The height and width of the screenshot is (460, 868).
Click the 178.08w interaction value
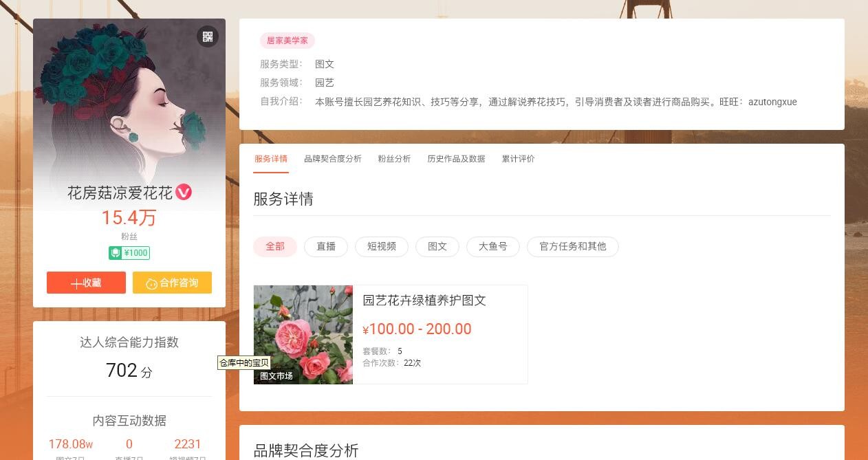point(71,444)
